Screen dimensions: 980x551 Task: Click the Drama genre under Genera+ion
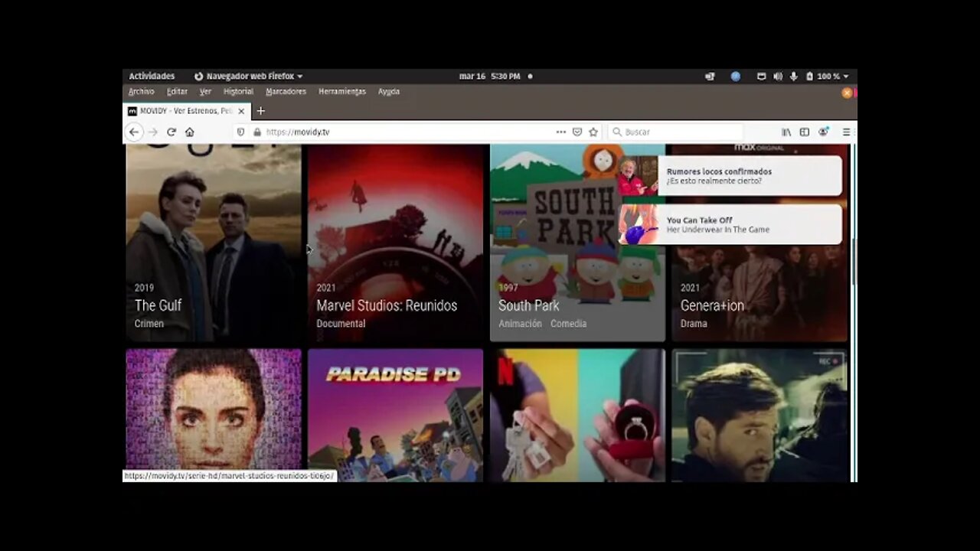[694, 324]
